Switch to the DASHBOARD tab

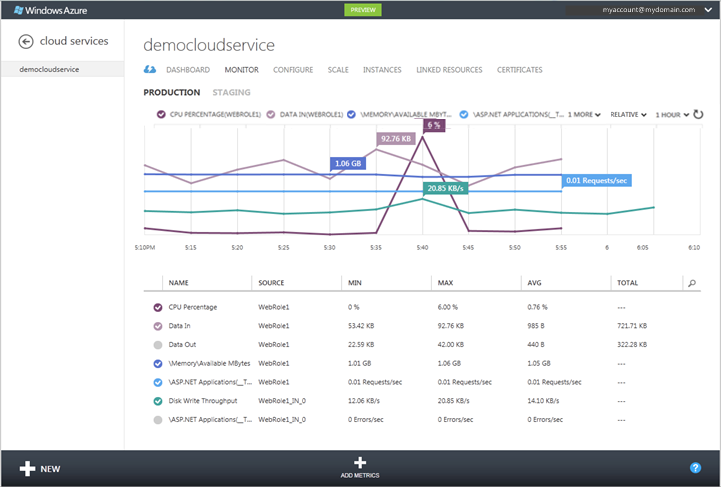(x=188, y=70)
